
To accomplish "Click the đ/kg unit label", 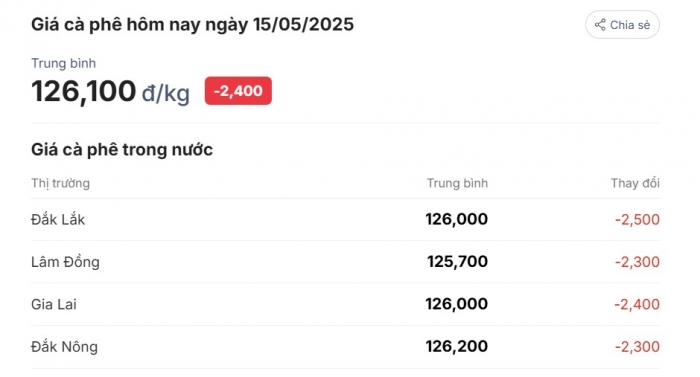I will 166,93.
